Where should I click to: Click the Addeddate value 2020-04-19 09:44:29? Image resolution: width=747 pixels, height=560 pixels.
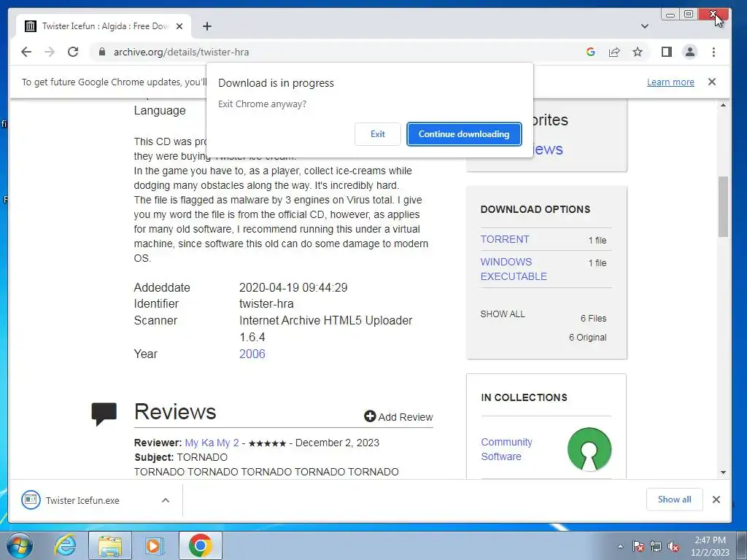(293, 287)
